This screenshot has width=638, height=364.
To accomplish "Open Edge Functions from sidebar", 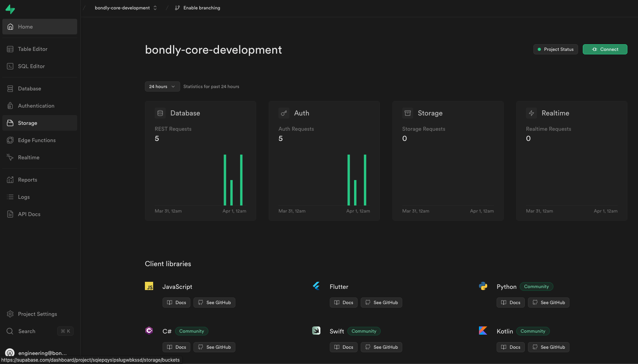I will (x=40, y=140).
